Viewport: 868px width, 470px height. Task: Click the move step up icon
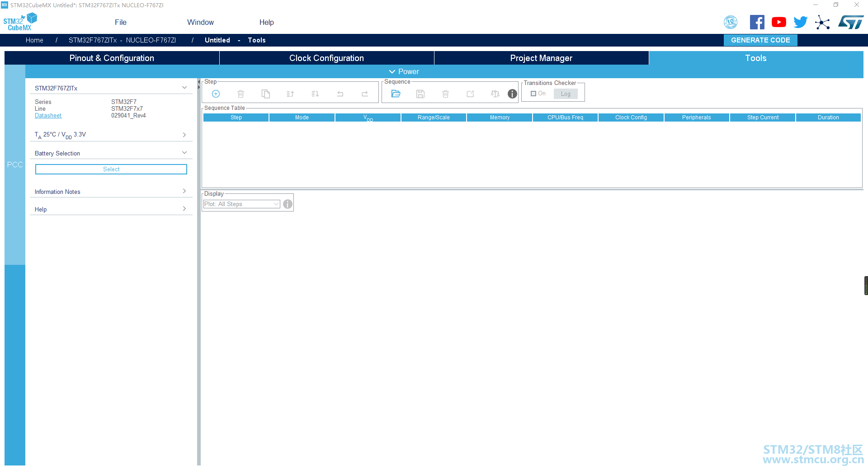[290, 94]
